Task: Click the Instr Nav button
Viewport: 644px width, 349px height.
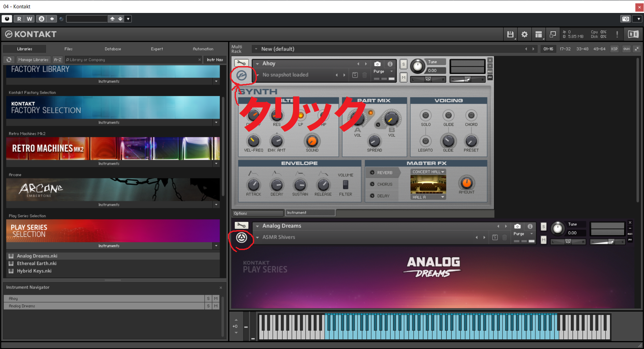Action: [215, 60]
